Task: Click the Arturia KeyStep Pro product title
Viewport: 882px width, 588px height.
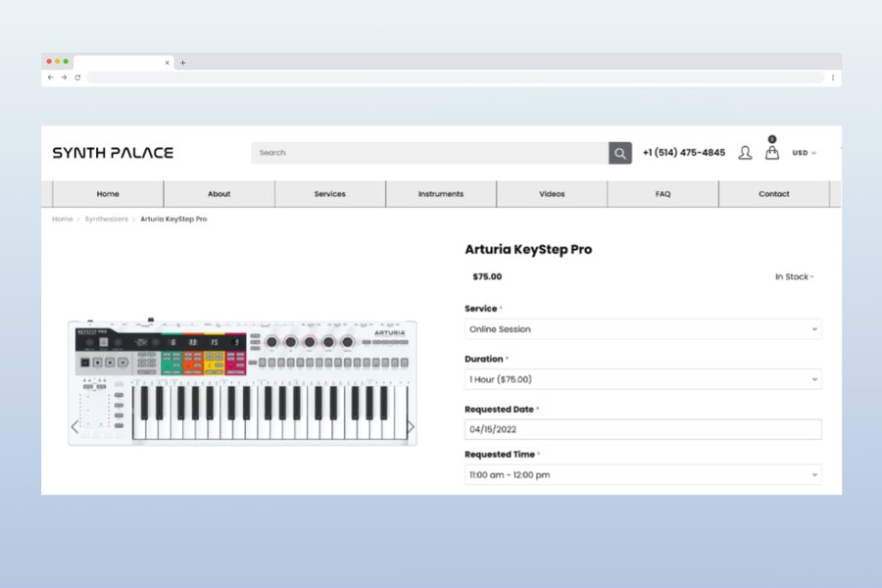Action: (528, 249)
